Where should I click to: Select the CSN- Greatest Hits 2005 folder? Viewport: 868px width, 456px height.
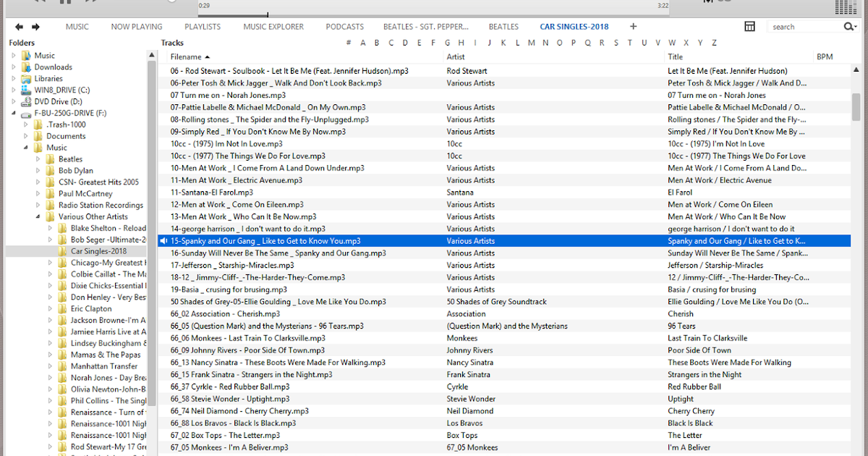[98, 182]
